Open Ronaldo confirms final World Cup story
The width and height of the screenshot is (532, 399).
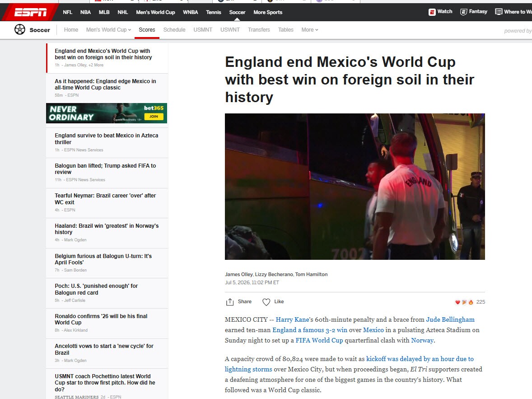101,319
